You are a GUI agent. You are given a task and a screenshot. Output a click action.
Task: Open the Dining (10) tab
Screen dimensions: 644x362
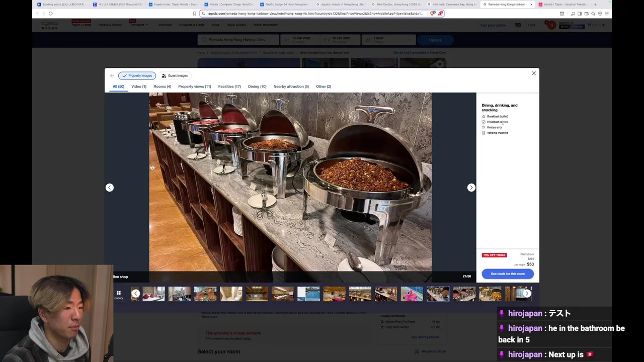tap(257, 86)
